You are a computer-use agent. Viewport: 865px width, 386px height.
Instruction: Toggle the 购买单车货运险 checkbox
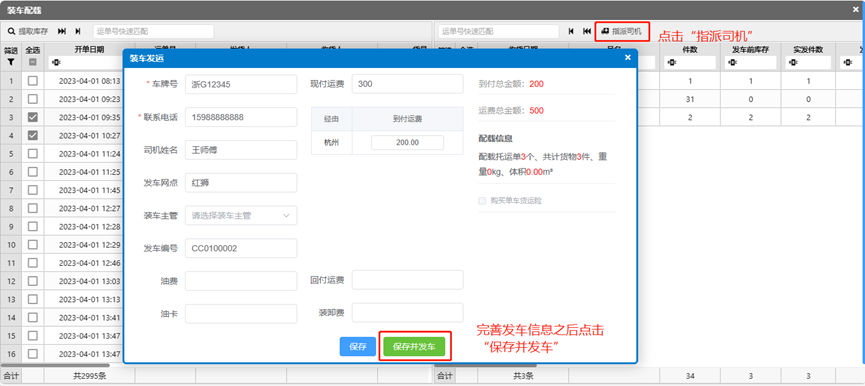483,201
